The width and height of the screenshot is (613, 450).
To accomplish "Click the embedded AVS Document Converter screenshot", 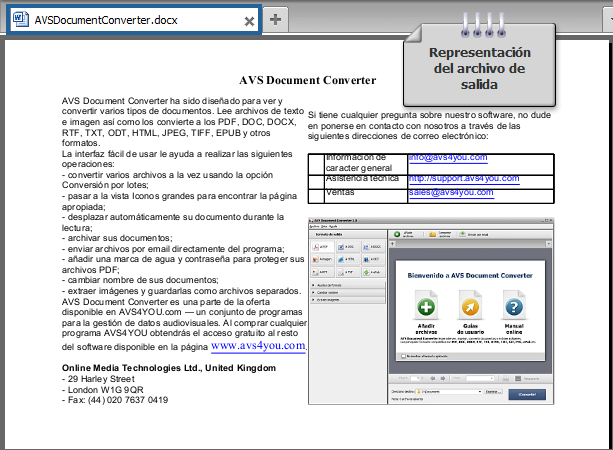I will click(431, 311).
